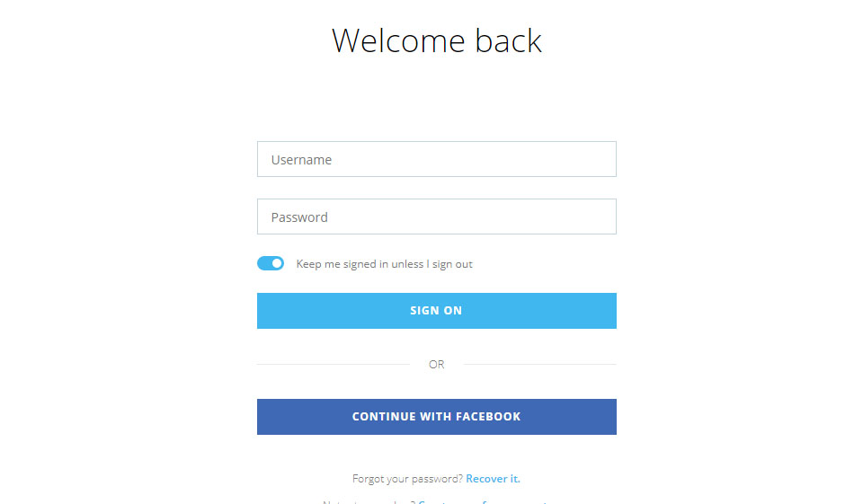Focus the Password input field
863x504 pixels.
pyautogui.click(x=436, y=217)
